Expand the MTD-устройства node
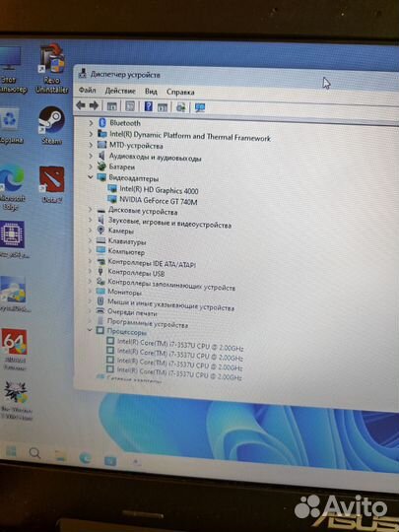The image size is (399, 532). [x=91, y=145]
